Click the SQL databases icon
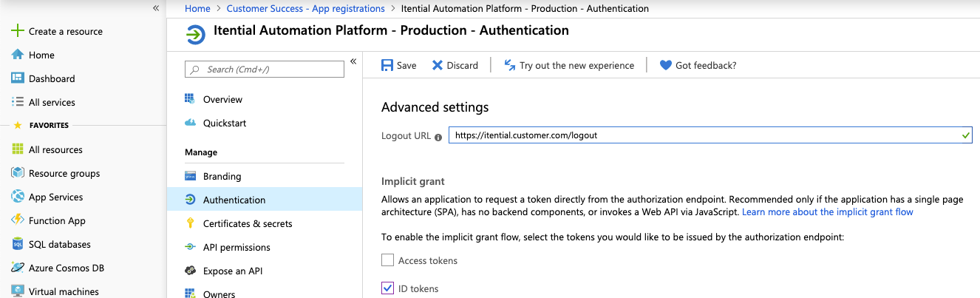 [18, 244]
